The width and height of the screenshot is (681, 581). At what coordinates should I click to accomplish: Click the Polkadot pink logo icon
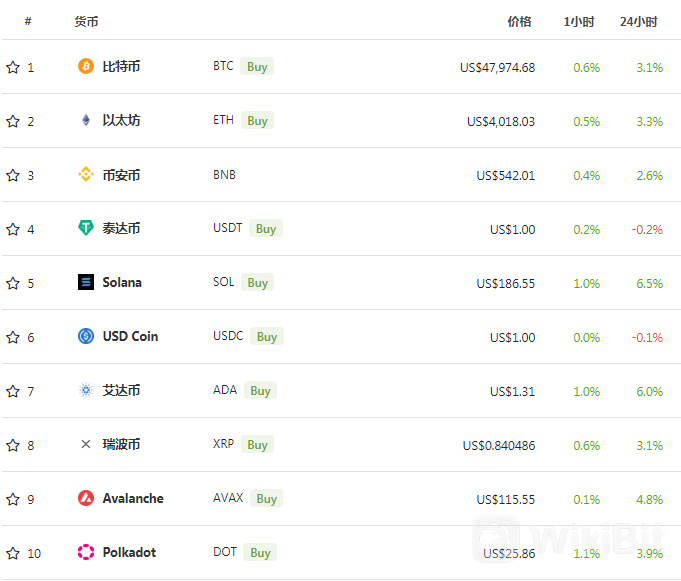tap(86, 552)
